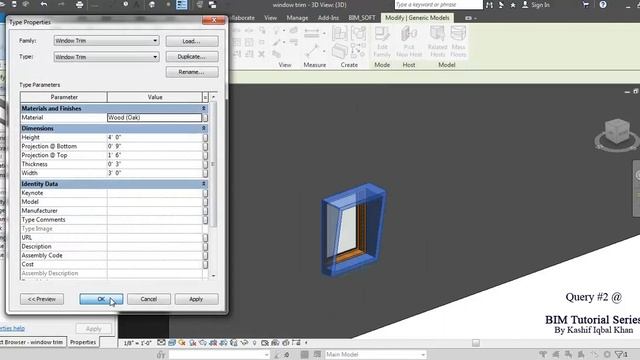Click the Redo arrow in the top toolbar
The height and width of the screenshot is (360, 640).
pos(61,4)
